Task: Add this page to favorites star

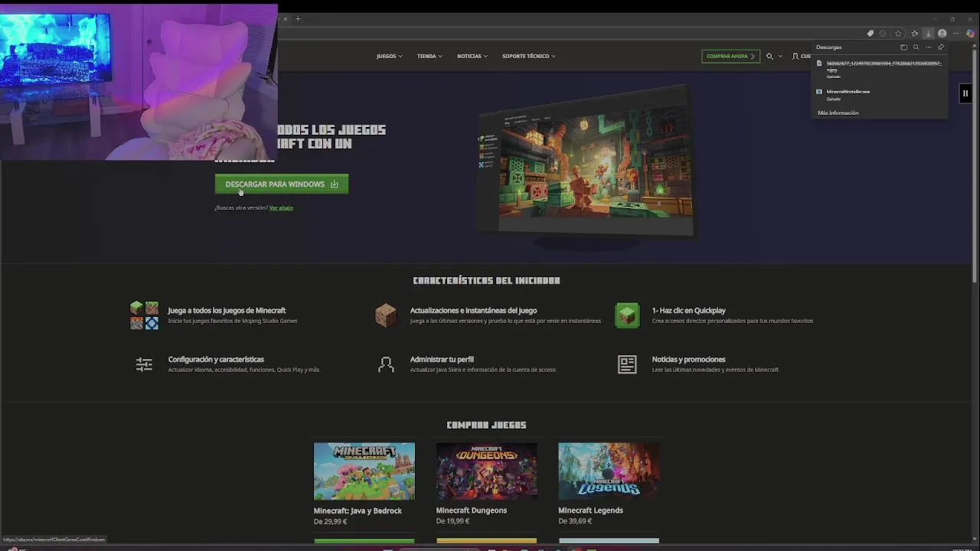Action: point(898,34)
